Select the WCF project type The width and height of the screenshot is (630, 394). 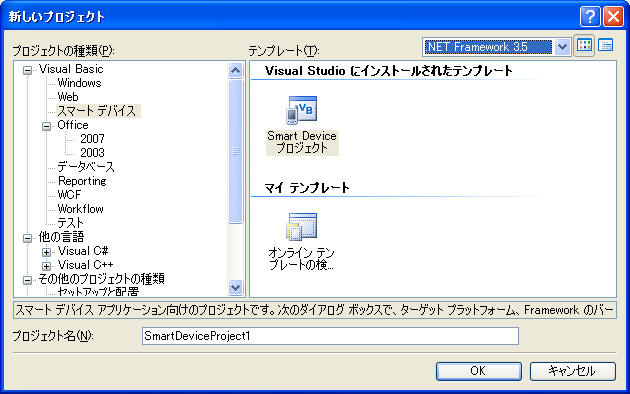click(x=69, y=195)
